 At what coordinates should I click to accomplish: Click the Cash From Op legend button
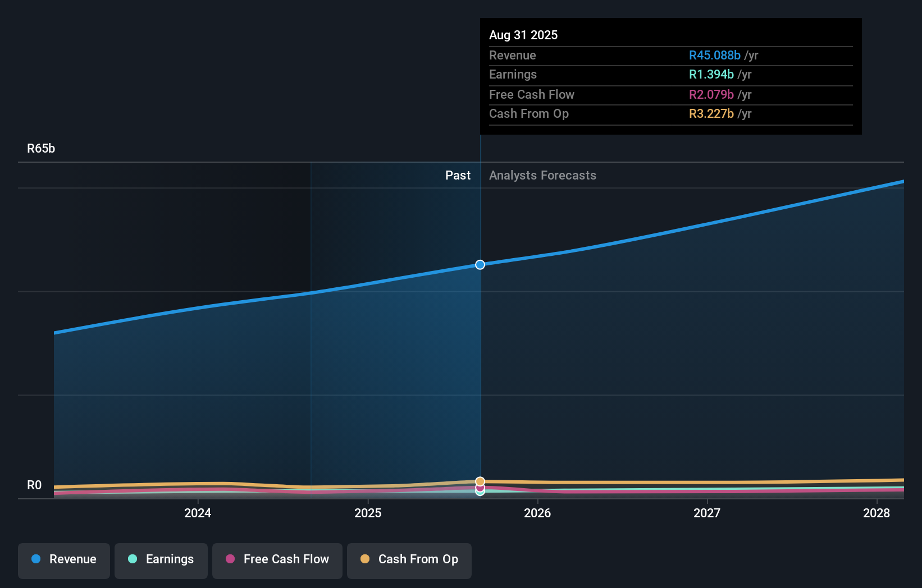(409, 561)
